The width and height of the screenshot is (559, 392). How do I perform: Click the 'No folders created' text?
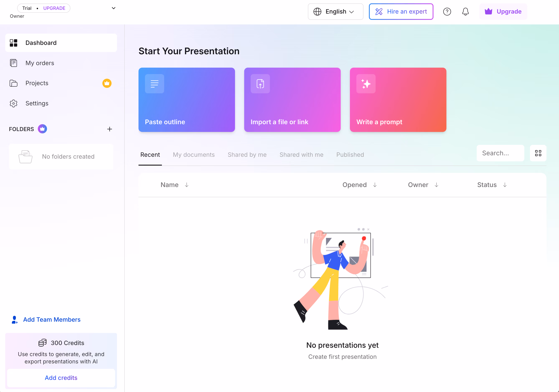click(68, 157)
